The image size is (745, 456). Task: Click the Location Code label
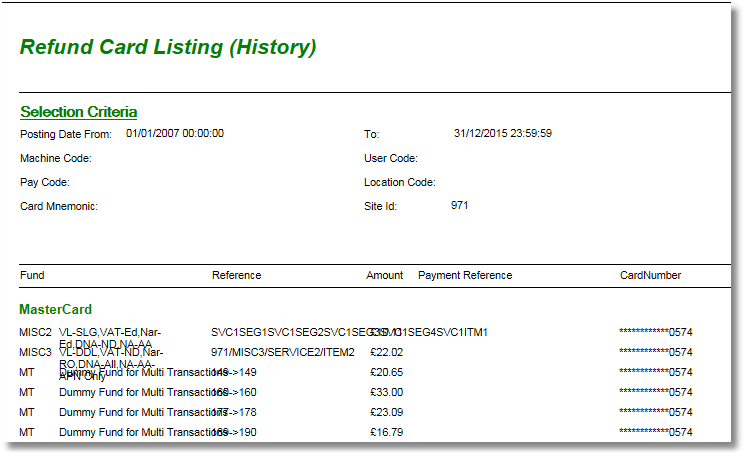[x=400, y=182]
